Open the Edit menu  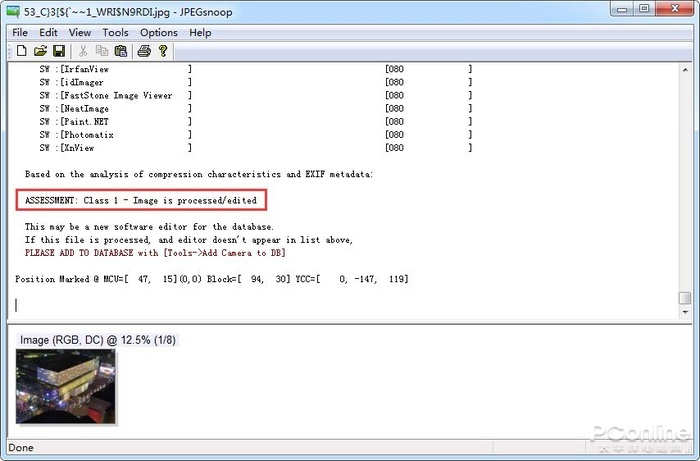(x=48, y=32)
